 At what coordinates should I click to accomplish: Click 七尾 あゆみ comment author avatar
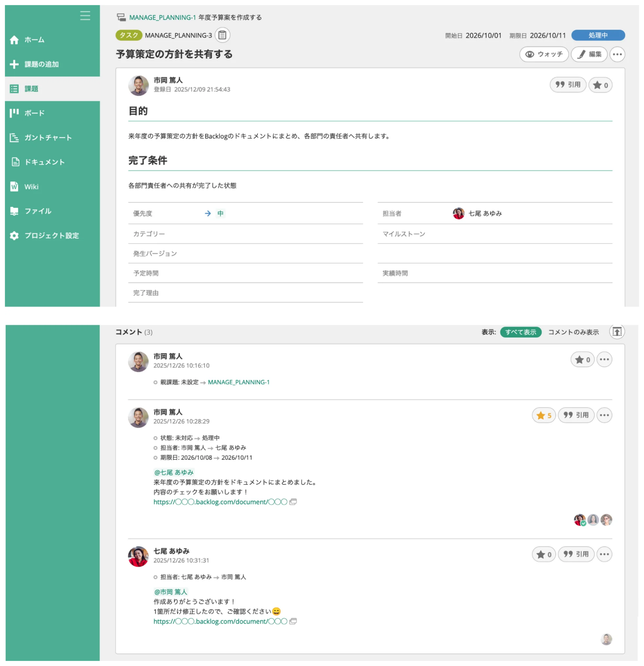(138, 557)
